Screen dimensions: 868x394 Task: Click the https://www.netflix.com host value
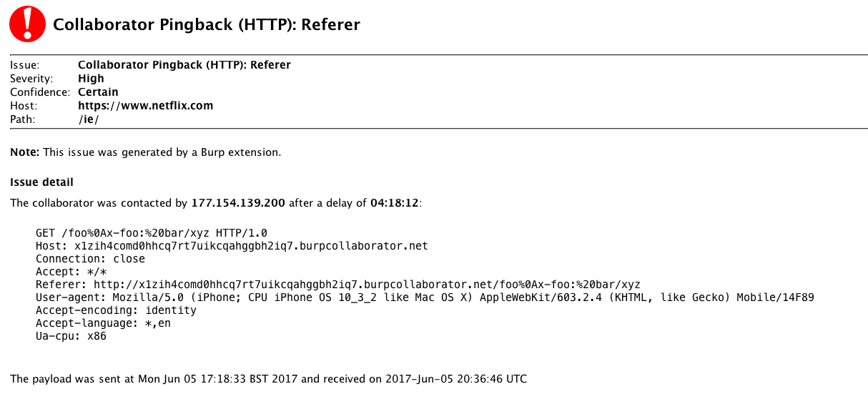tap(146, 106)
